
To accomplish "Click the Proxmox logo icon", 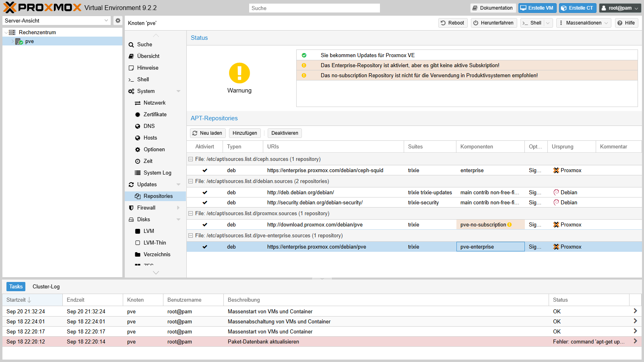I will [x=10, y=7].
